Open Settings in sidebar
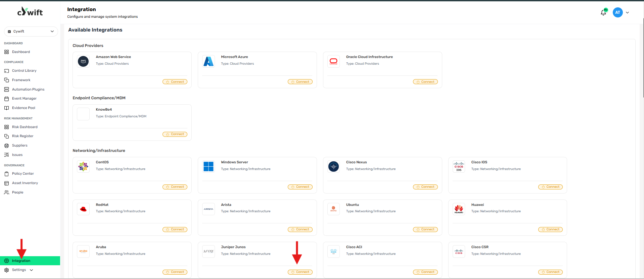644x279 pixels. tap(19, 270)
